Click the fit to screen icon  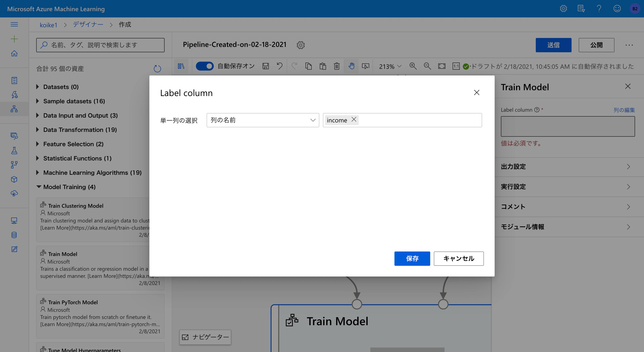pos(442,66)
